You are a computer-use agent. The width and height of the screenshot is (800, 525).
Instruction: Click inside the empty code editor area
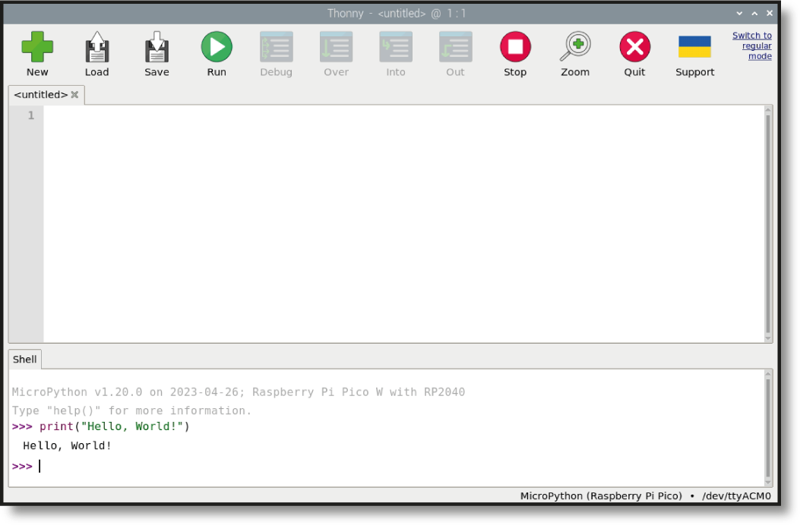(x=403, y=224)
